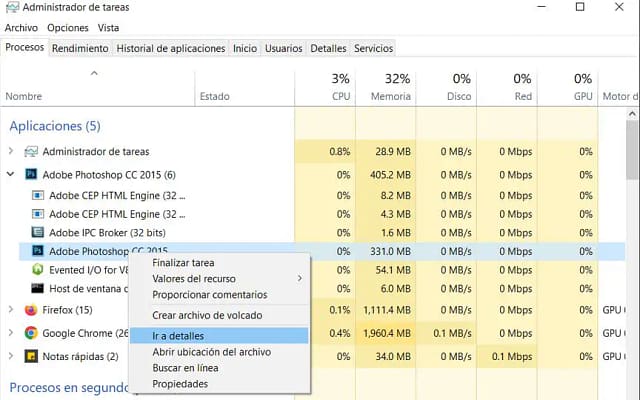Choose Crear archivo de volcado

coord(220,315)
